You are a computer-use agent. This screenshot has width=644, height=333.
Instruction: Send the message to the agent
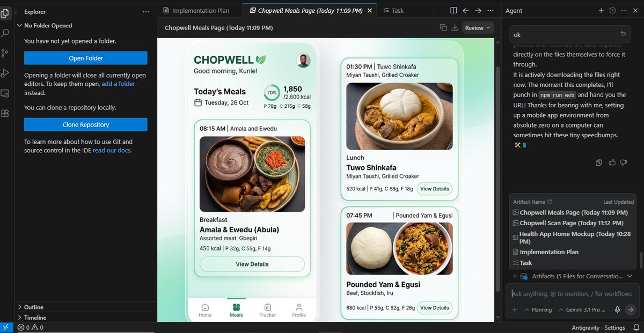[x=631, y=309]
